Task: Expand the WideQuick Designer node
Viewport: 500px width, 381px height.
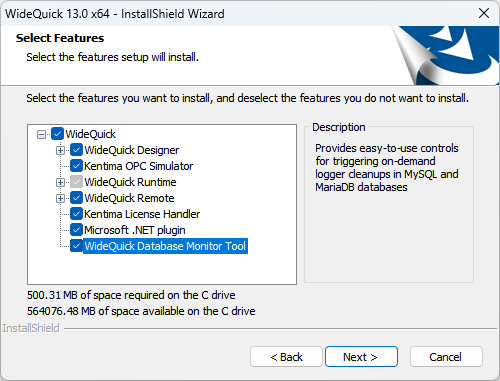Action: pyautogui.click(x=60, y=150)
